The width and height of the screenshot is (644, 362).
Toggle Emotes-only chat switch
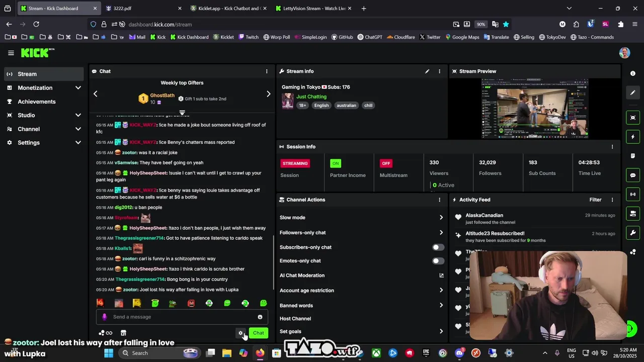click(x=438, y=261)
